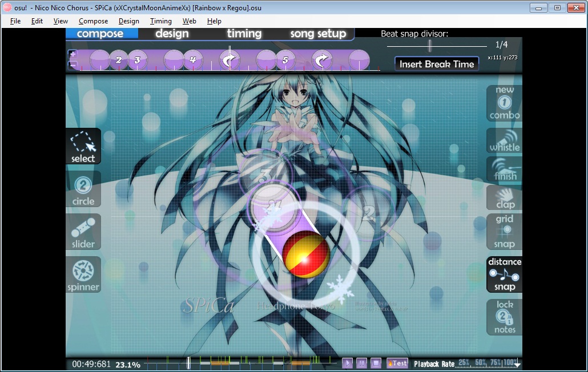Activate the select tool

pos(83,146)
